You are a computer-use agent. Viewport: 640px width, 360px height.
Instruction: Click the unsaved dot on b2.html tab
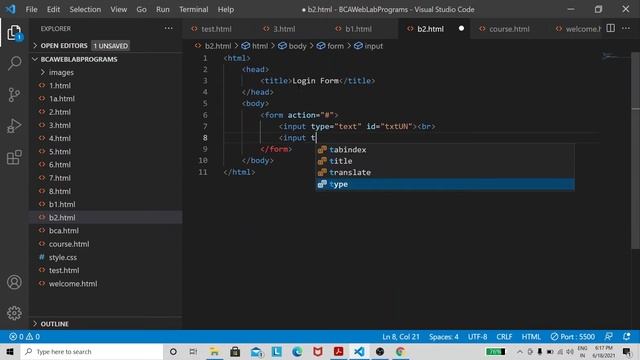(x=461, y=29)
